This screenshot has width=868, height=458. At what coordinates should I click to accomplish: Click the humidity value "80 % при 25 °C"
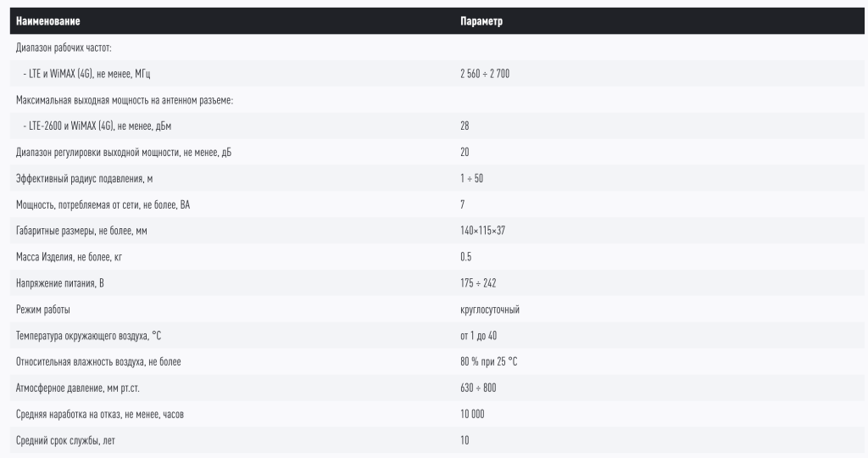point(488,362)
